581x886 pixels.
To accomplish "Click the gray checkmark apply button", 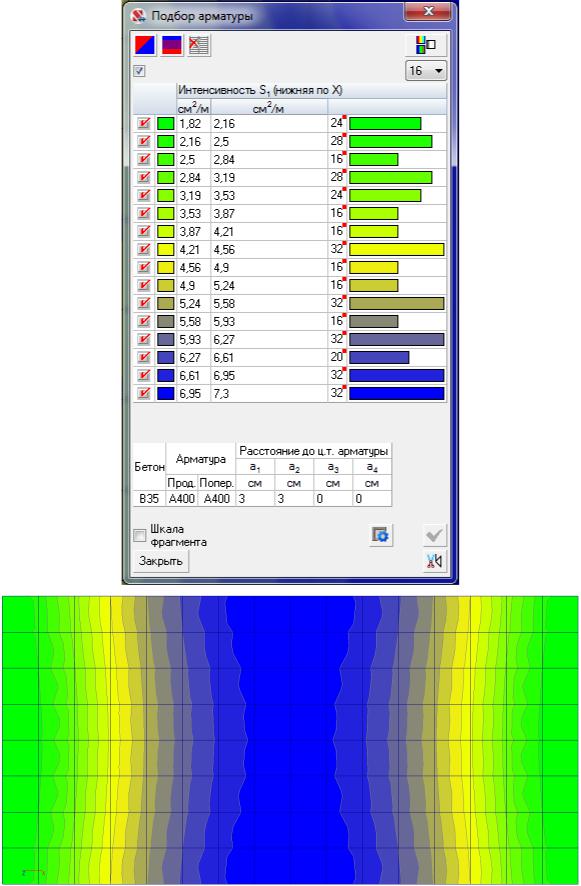I will pos(434,535).
